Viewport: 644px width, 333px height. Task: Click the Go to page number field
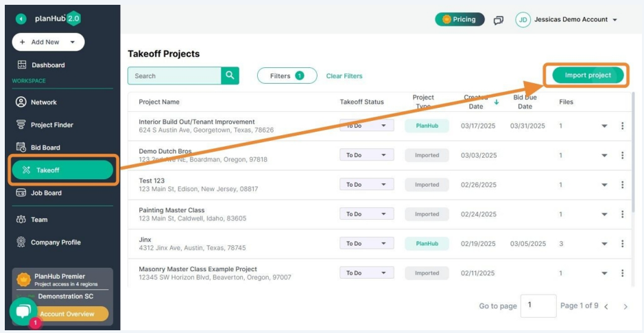538,306
